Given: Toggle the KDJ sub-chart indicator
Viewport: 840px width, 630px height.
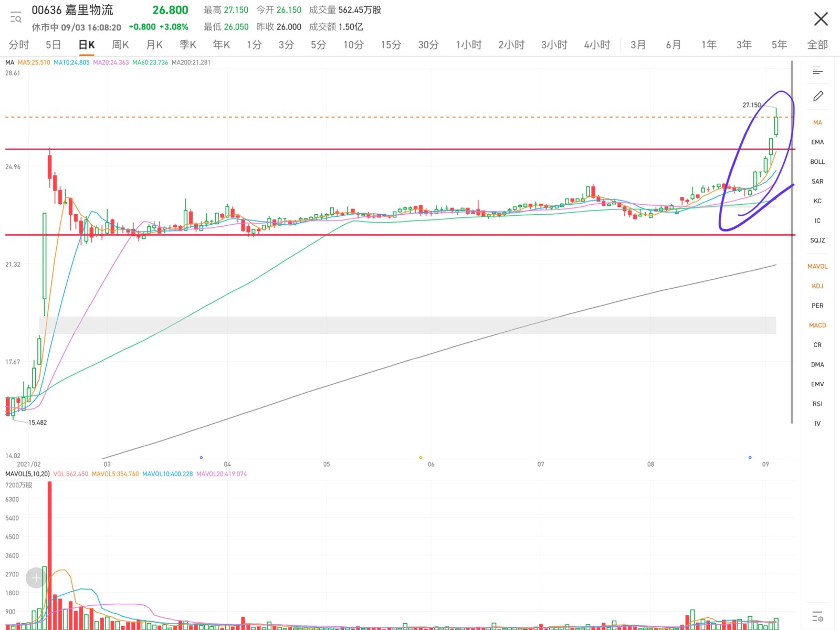Looking at the screenshot, I should click(817, 286).
